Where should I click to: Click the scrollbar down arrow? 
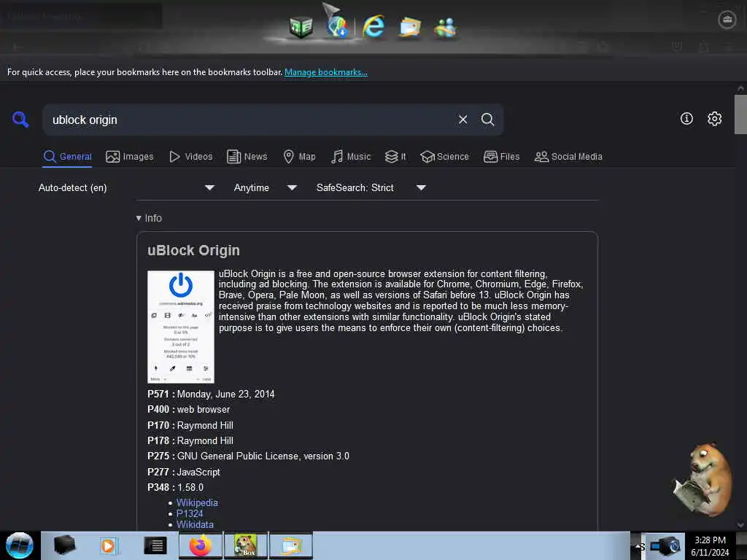click(x=740, y=525)
